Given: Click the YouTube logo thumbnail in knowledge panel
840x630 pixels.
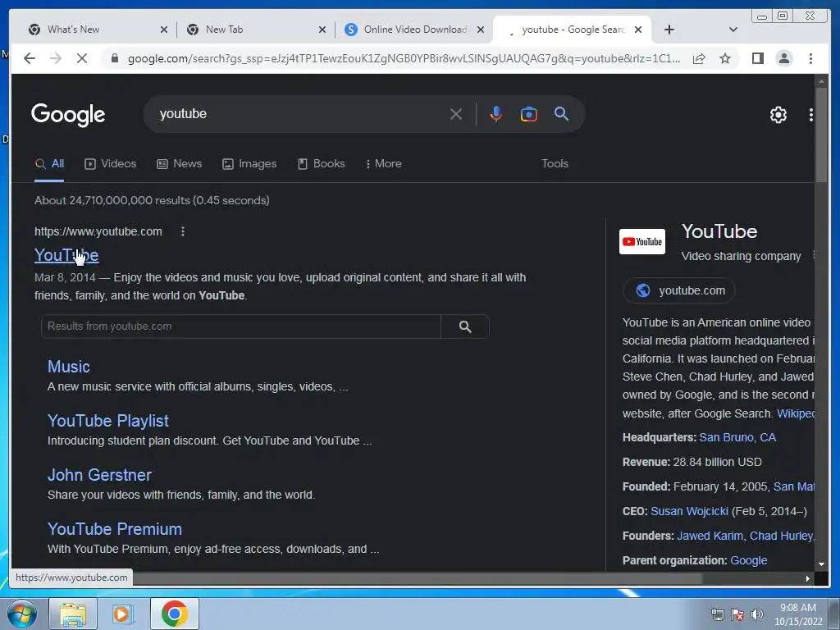Looking at the screenshot, I should [641, 242].
